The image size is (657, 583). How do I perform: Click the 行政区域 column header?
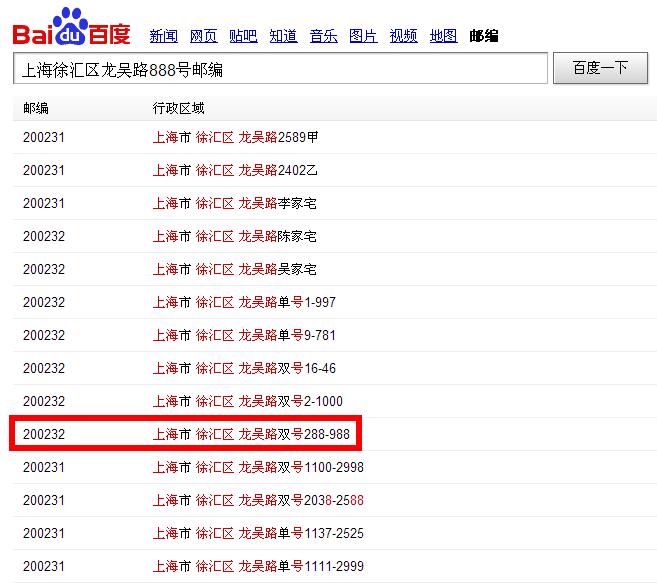178,108
